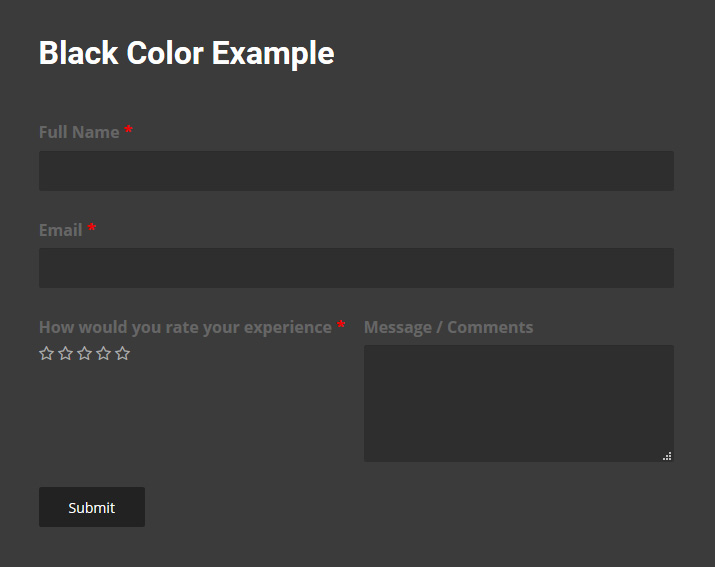The width and height of the screenshot is (715, 567).
Task: Click the "How would you rate your experience" label
Action: pos(185,327)
